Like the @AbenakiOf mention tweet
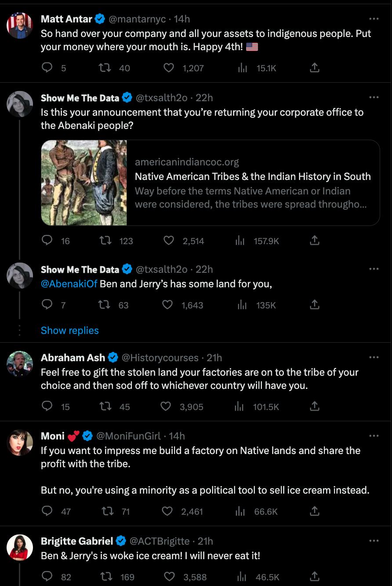This screenshot has width=392, height=586. click(x=168, y=305)
